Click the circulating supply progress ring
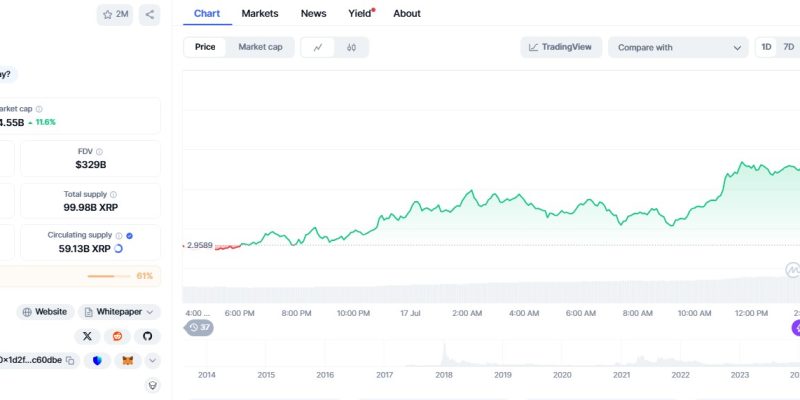 tap(118, 248)
